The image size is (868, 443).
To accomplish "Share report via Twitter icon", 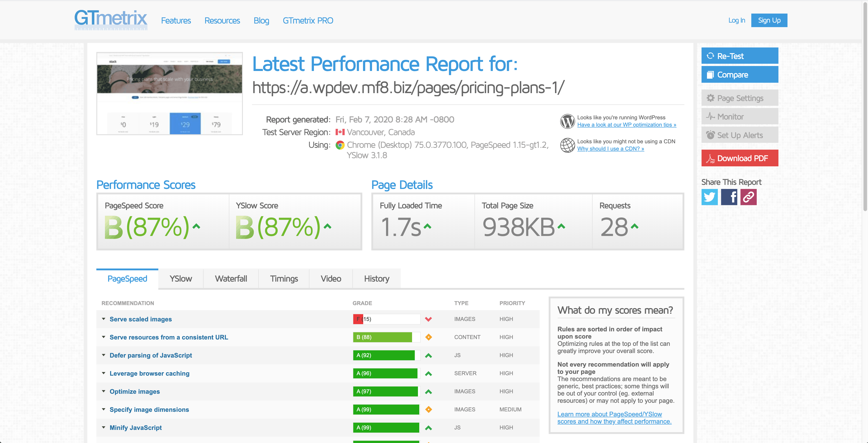I will click(709, 197).
